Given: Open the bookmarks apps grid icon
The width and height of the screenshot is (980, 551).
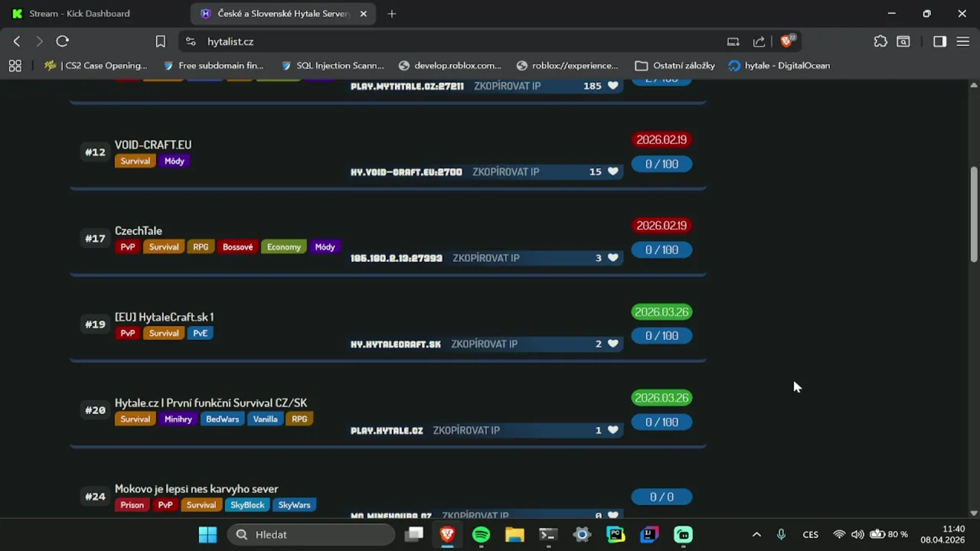Looking at the screenshot, I should [x=15, y=66].
